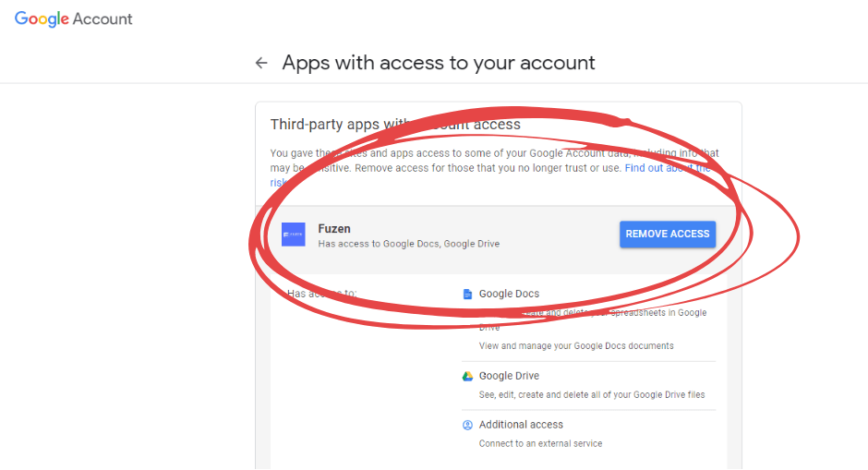Select the Google Docs document icon
The image size is (868, 470).
point(467,294)
